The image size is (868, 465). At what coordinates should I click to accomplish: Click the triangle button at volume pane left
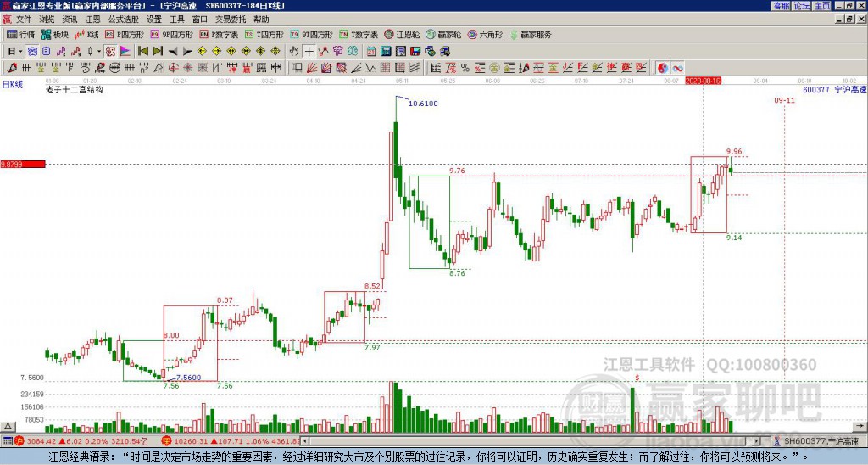click(8, 426)
